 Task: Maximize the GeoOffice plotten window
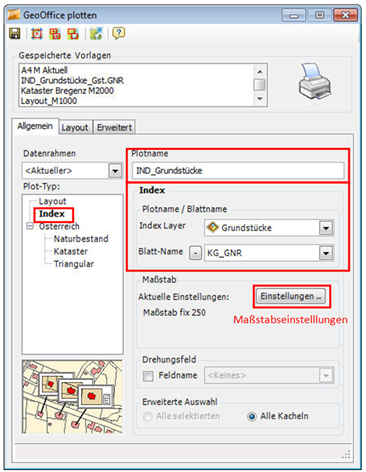pyautogui.click(x=319, y=15)
